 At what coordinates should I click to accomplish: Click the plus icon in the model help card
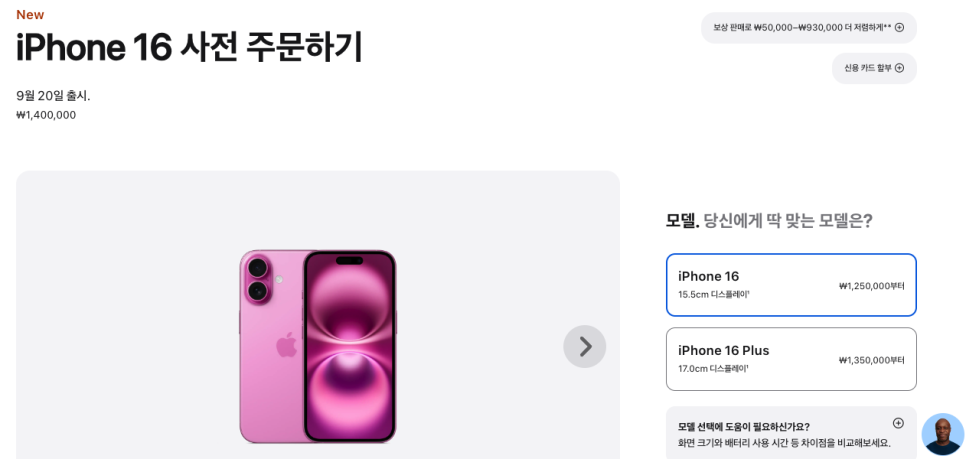pos(898,423)
